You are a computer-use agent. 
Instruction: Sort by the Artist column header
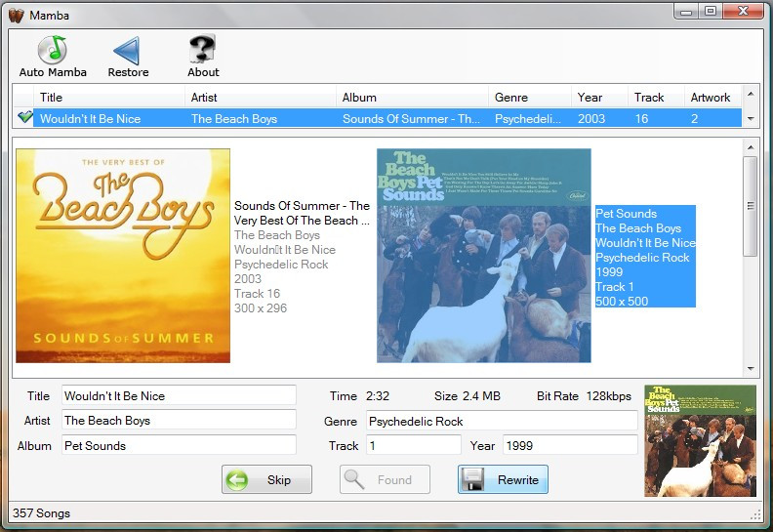[261, 98]
